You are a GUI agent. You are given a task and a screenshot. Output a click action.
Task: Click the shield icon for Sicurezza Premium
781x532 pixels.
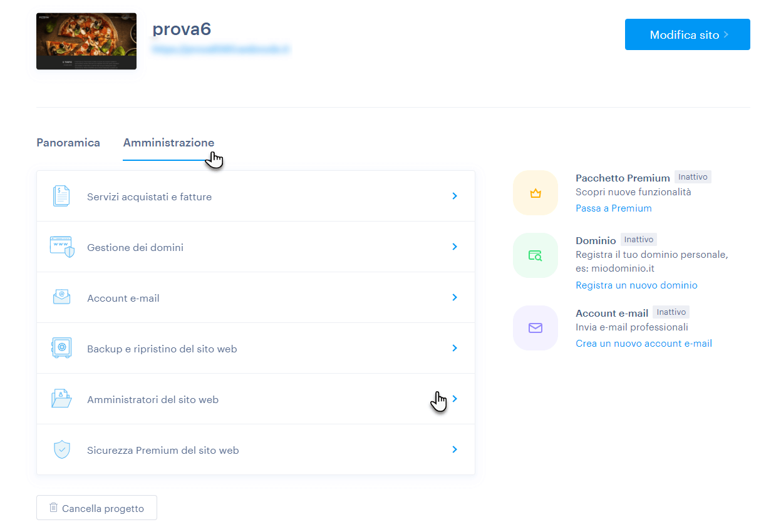61,449
